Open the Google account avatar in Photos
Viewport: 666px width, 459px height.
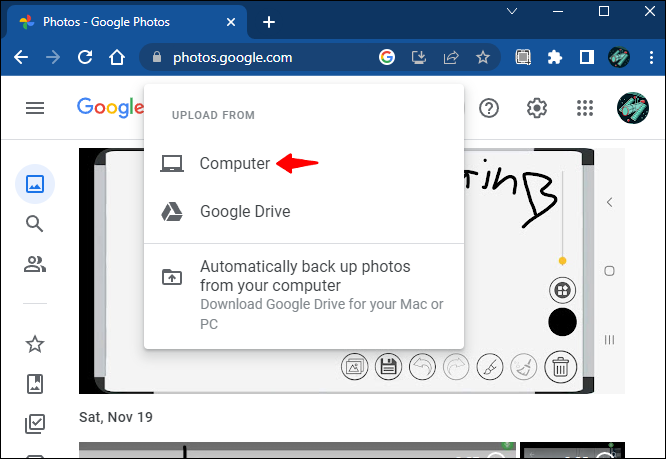[x=632, y=108]
